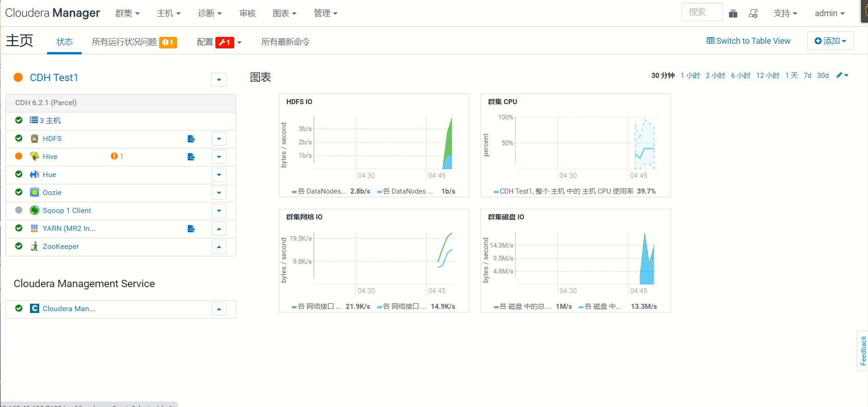Open Hive actions dropdown
Image resolution: width=868 pixels, height=407 pixels.
point(219,157)
